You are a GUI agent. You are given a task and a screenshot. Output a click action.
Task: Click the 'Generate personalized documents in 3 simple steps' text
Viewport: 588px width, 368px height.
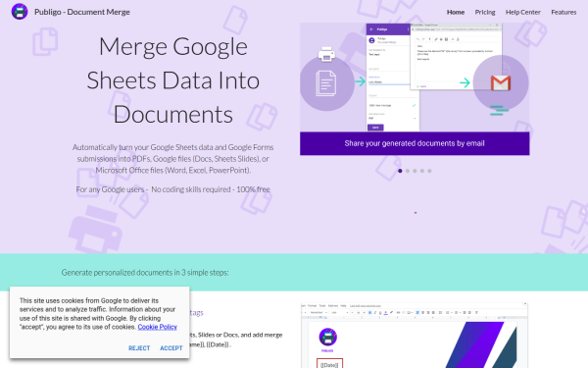click(145, 273)
